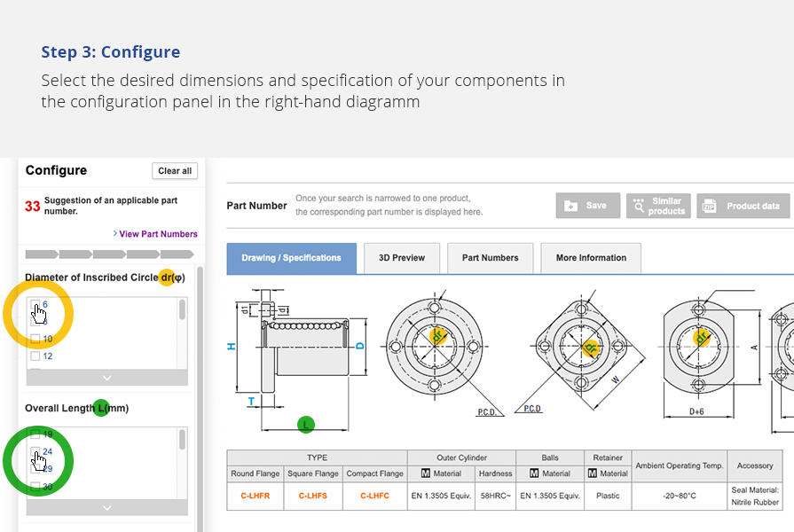The height and width of the screenshot is (532, 794).
Task: Tick the overall length 24 checkbox
Action: (35, 452)
